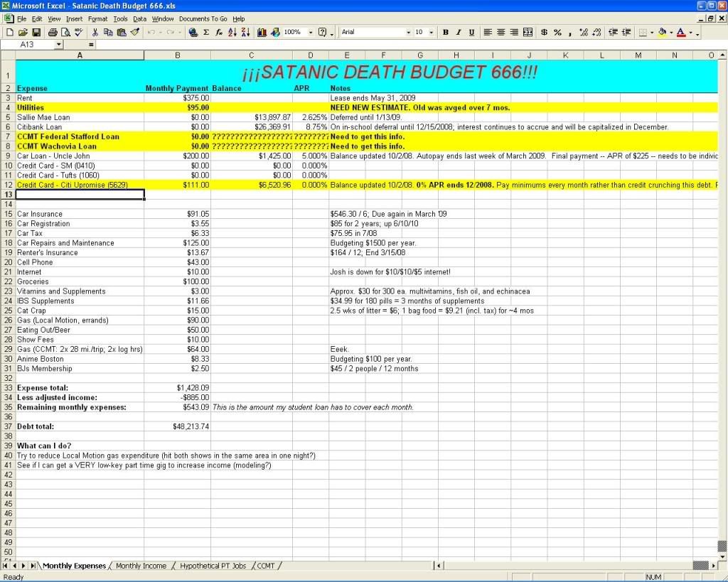Click the Select All corner button
Screen dimensions: 728x582
[x=8, y=55]
